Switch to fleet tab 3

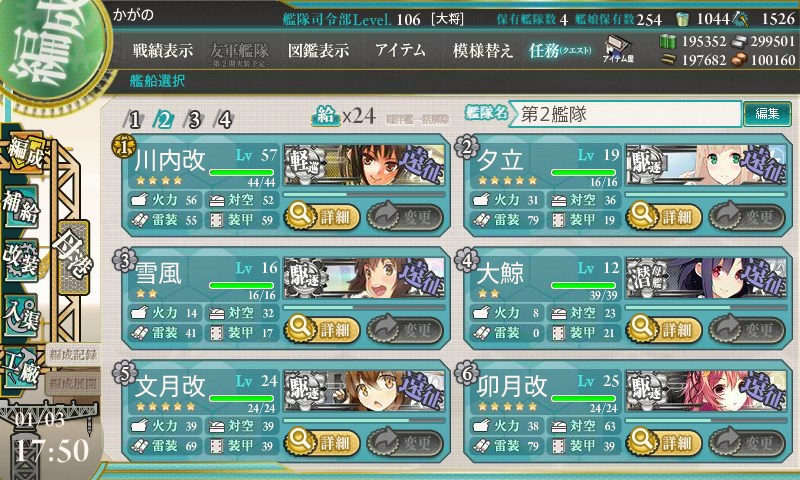(x=194, y=120)
